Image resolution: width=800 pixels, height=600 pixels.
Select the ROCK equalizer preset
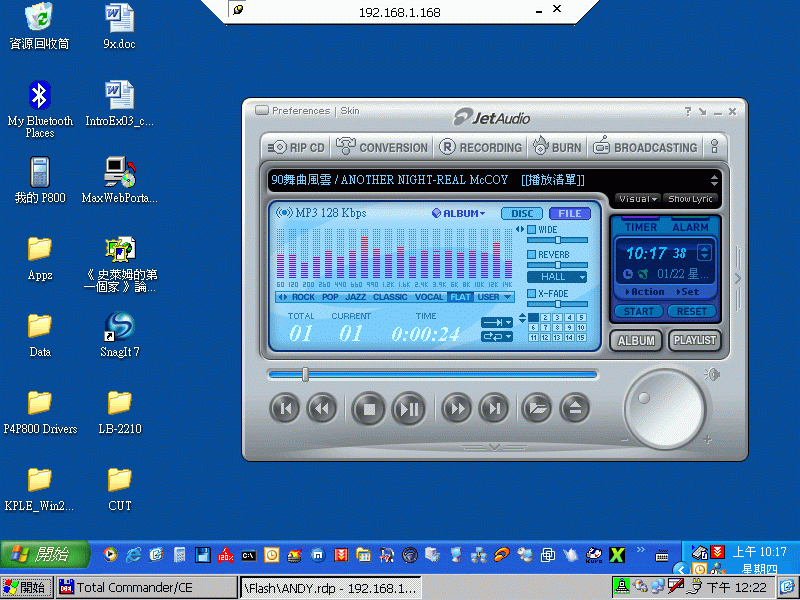[x=303, y=297]
